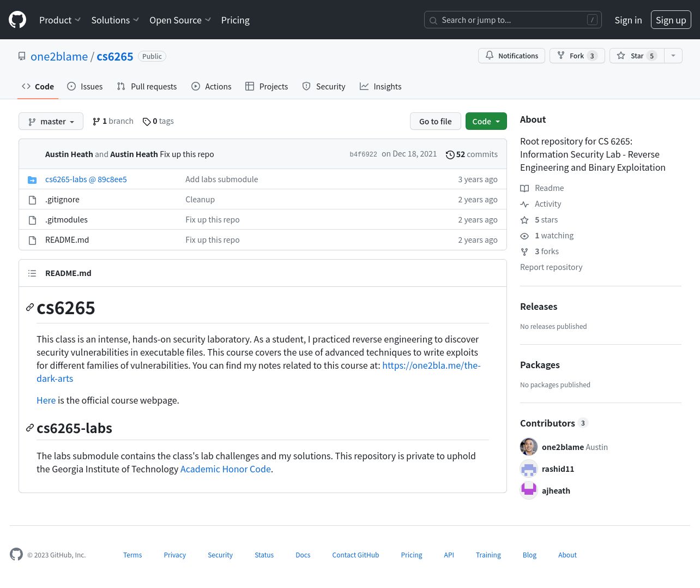Open the master branch selector
This screenshot has width=700, height=588.
tap(51, 121)
